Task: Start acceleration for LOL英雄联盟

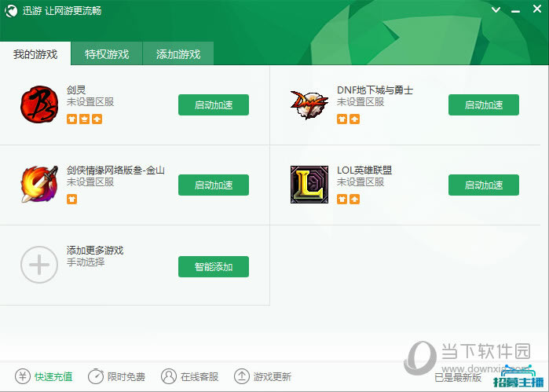Action: pyautogui.click(x=484, y=185)
